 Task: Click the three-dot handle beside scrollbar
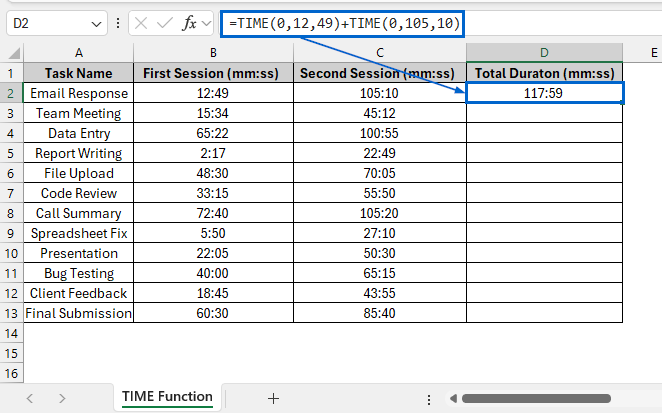coord(429,399)
